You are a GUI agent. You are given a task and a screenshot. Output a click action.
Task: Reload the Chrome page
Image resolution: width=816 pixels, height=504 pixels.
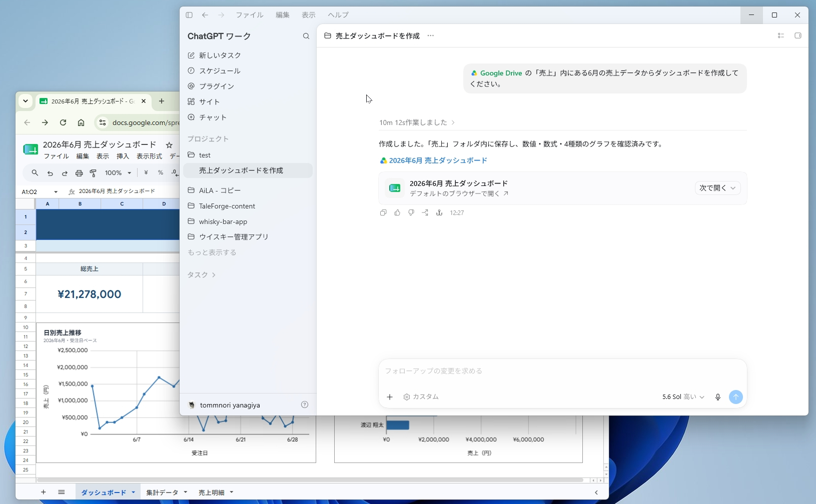[x=63, y=122]
